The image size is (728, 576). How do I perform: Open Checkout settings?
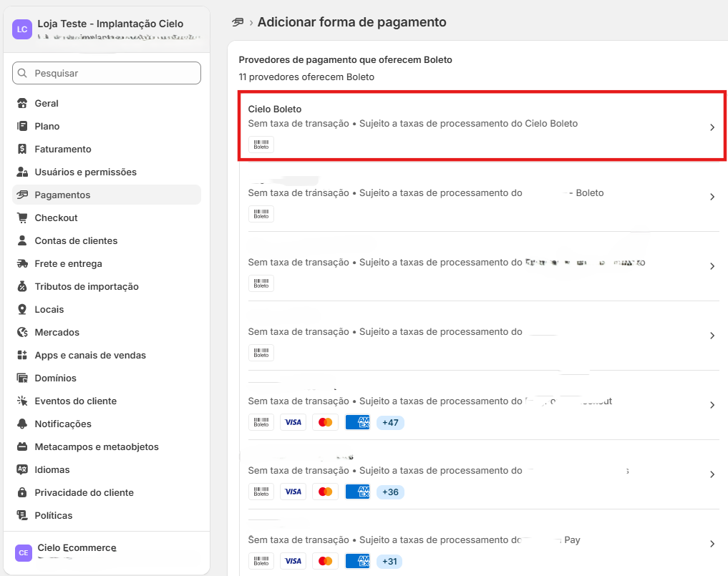click(107, 218)
